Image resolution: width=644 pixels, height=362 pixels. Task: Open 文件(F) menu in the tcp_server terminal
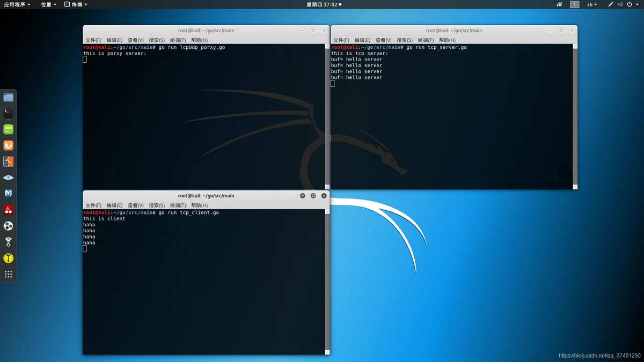click(x=341, y=40)
